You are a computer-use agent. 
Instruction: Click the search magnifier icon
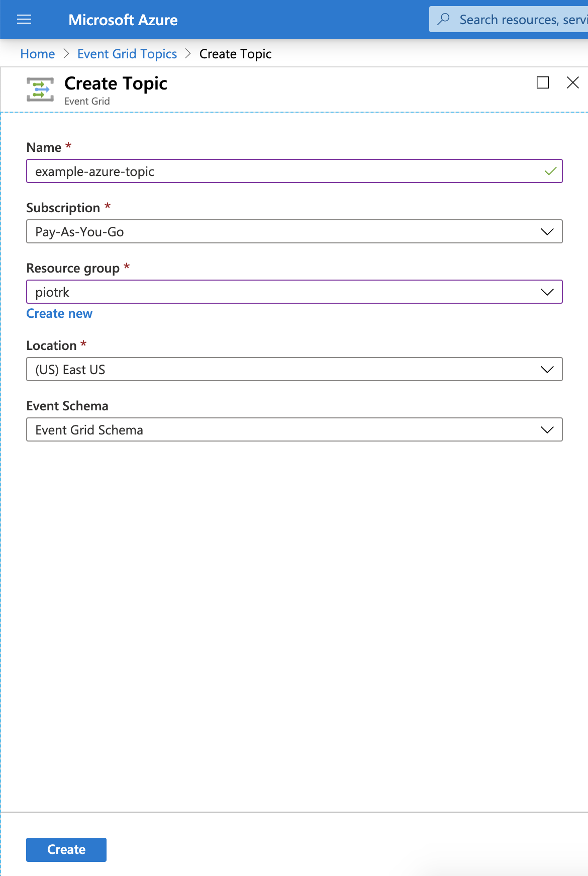tap(443, 19)
